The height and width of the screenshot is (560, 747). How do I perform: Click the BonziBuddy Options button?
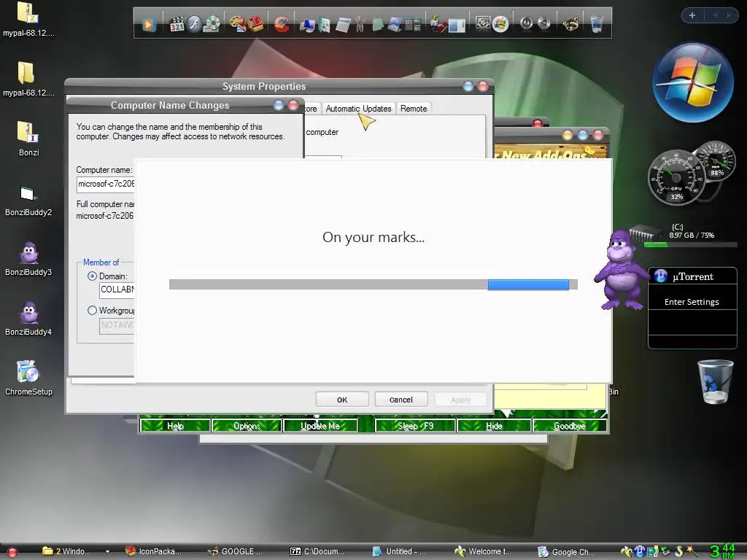coord(247,426)
